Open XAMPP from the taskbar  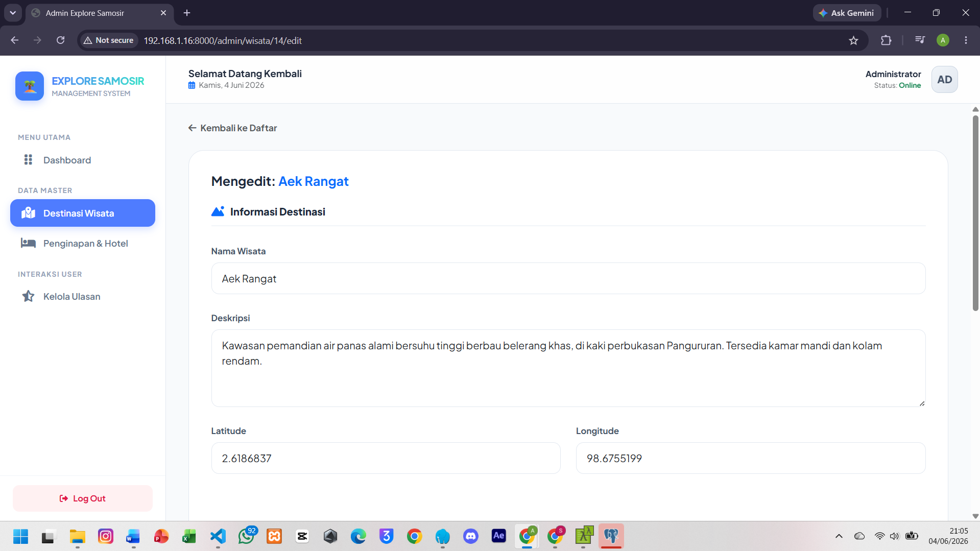coord(274,536)
